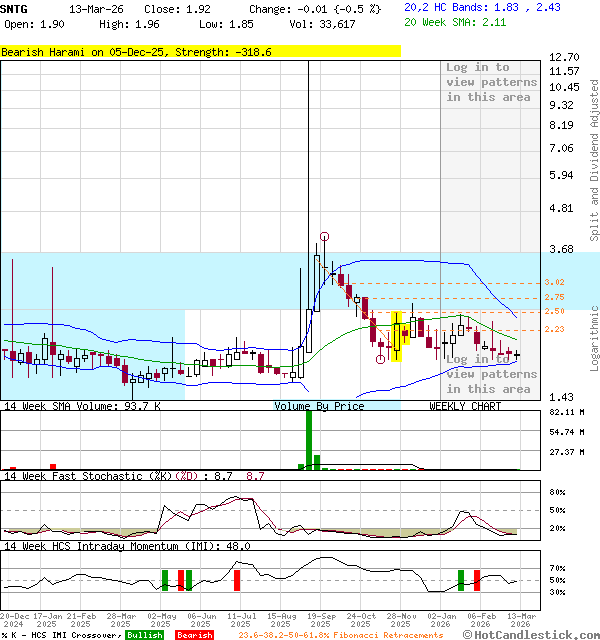The height and width of the screenshot is (640, 600).
Task: Select the yellow highlighted candlestick pattern
Action: (x=397, y=336)
